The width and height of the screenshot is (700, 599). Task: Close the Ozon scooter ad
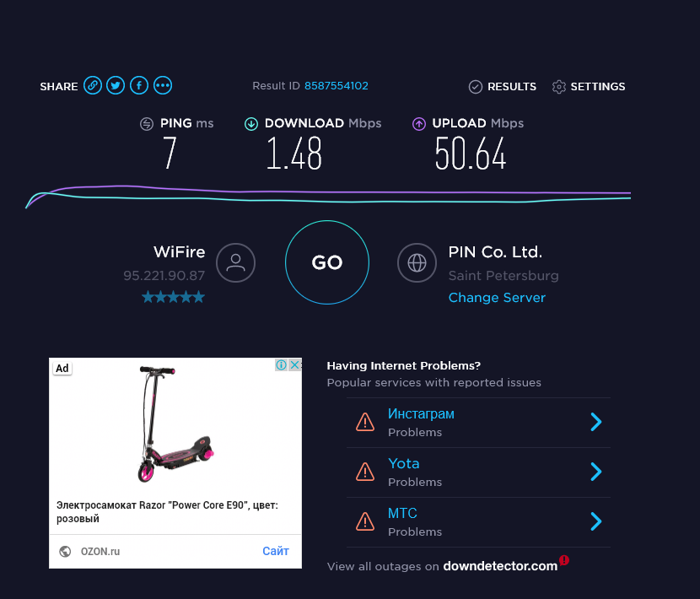tap(294, 365)
